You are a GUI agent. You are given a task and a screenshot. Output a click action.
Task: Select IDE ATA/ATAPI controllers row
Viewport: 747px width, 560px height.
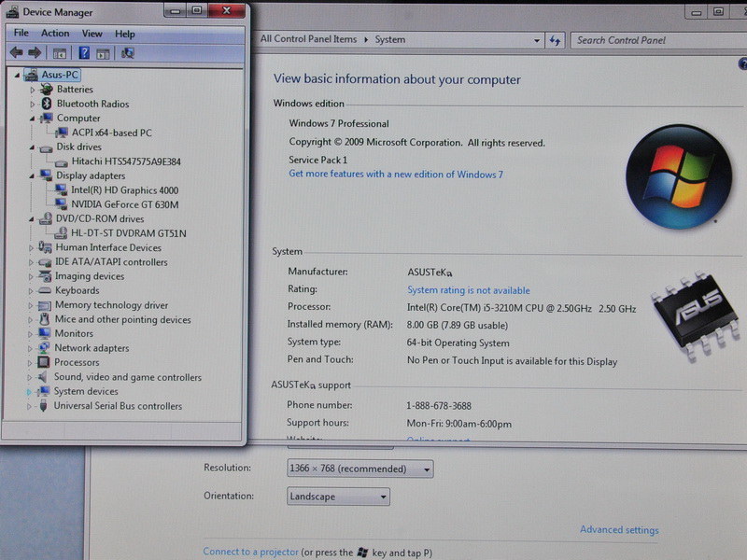pos(111,261)
